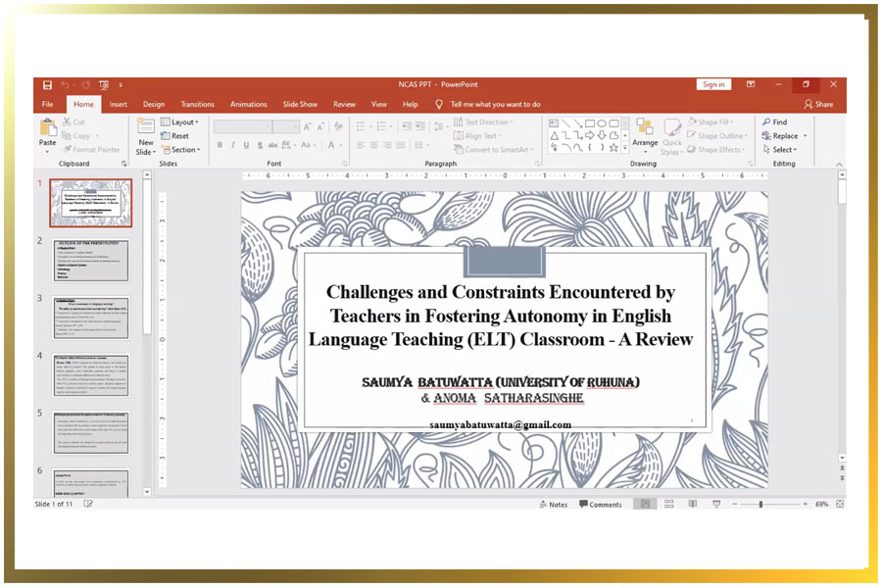This screenshot has width=882, height=588.
Task: Click the Tell me what you want to do box
Action: (495, 104)
